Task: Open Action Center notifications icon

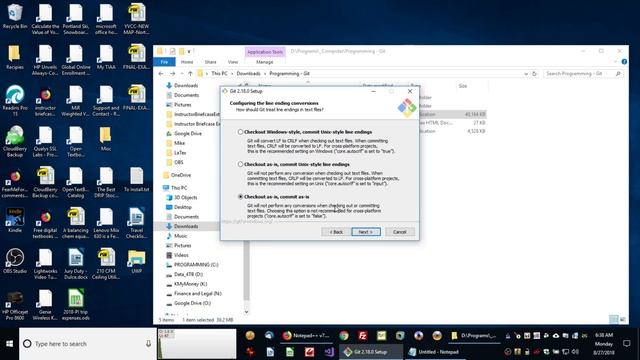Action: point(627,344)
